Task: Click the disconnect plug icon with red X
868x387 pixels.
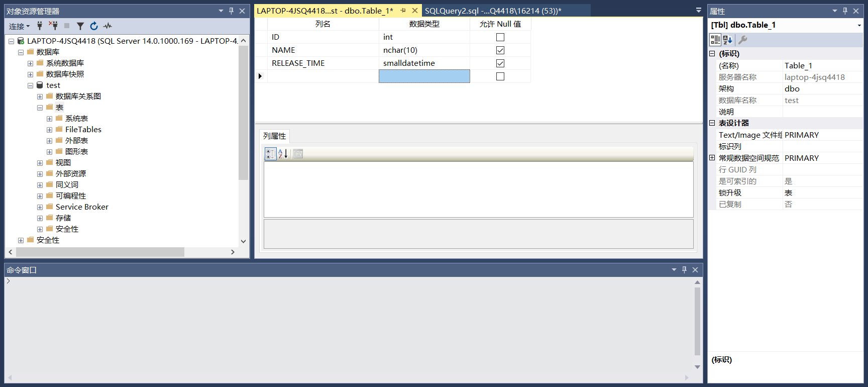Action: point(53,26)
